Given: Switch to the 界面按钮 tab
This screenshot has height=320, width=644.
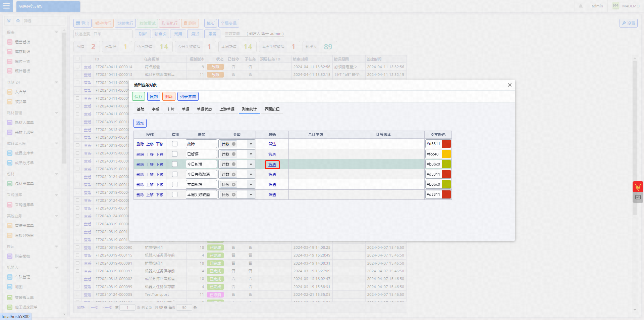Looking at the screenshot, I should [x=272, y=109].
